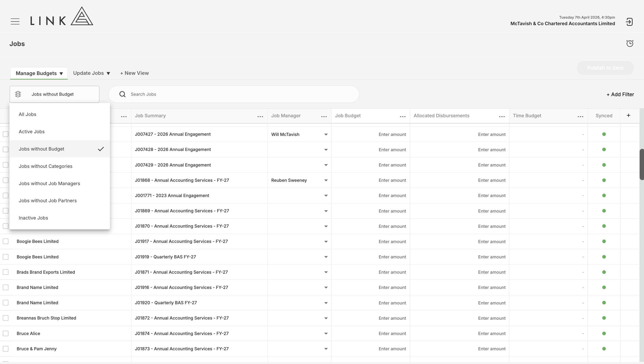Select the Bruce Alice row checkbox
The image size is (644, 364).
pyautogui.click(x=6, y=333)
